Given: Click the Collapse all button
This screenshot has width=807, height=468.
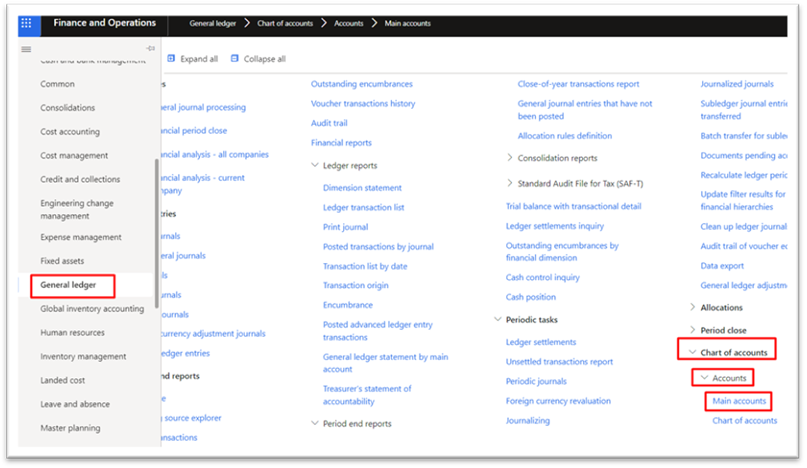Looking at the screenshot, I should coord(258,59).
